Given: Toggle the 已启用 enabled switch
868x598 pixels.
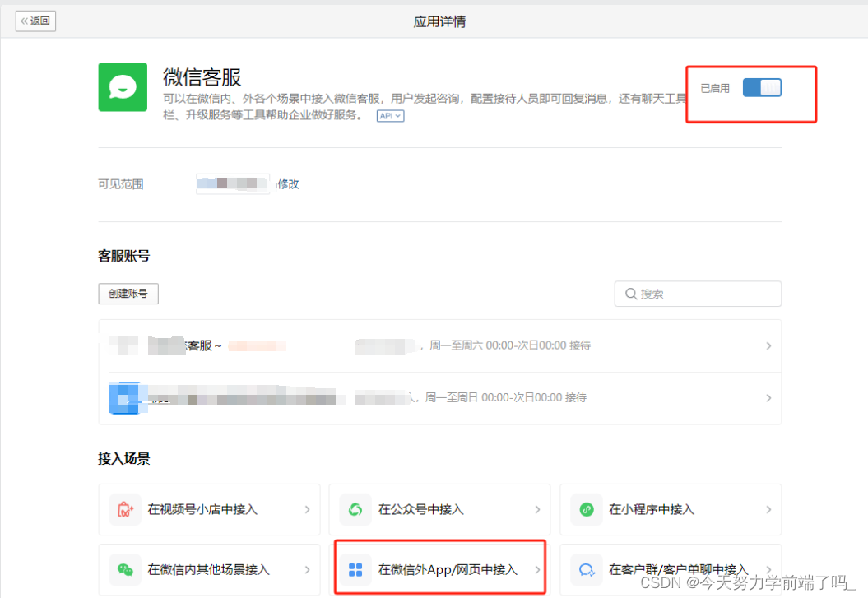Looking at the screenshot, I should (x=762, y=87).
